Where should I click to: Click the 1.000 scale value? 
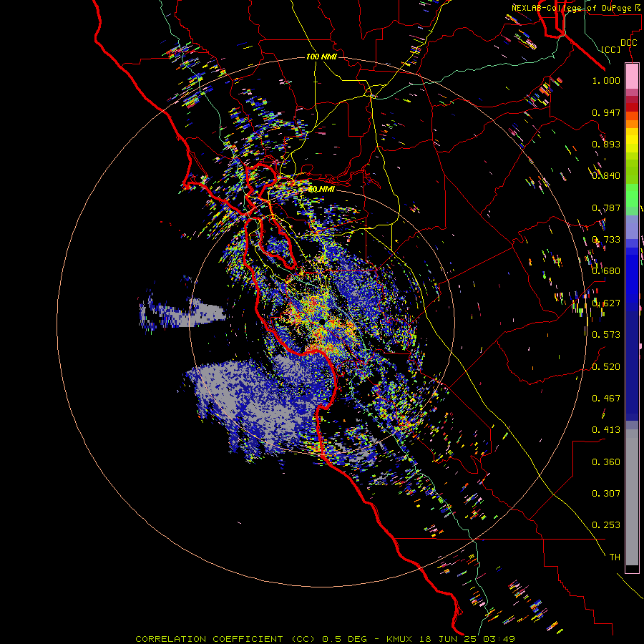[606, 80]
